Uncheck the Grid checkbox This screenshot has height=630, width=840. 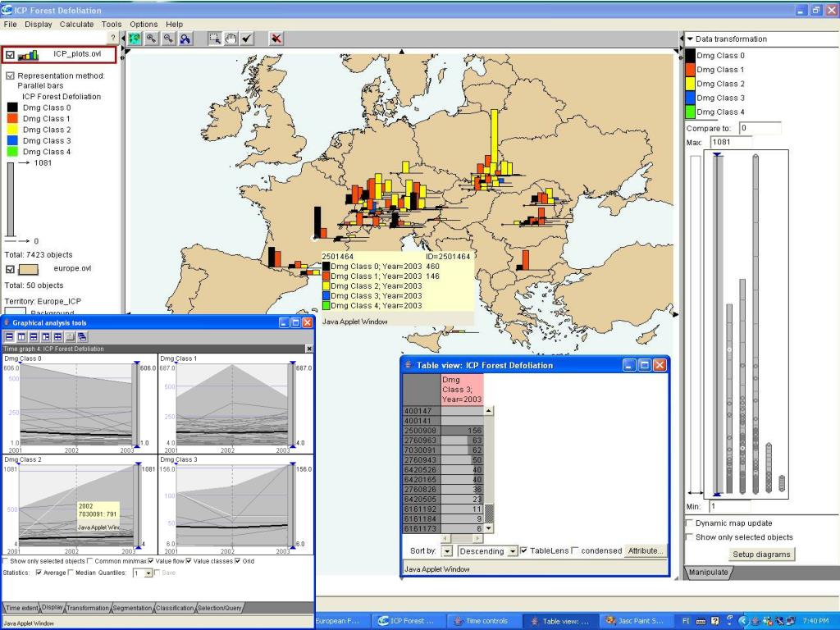click(x=237, y=561)
